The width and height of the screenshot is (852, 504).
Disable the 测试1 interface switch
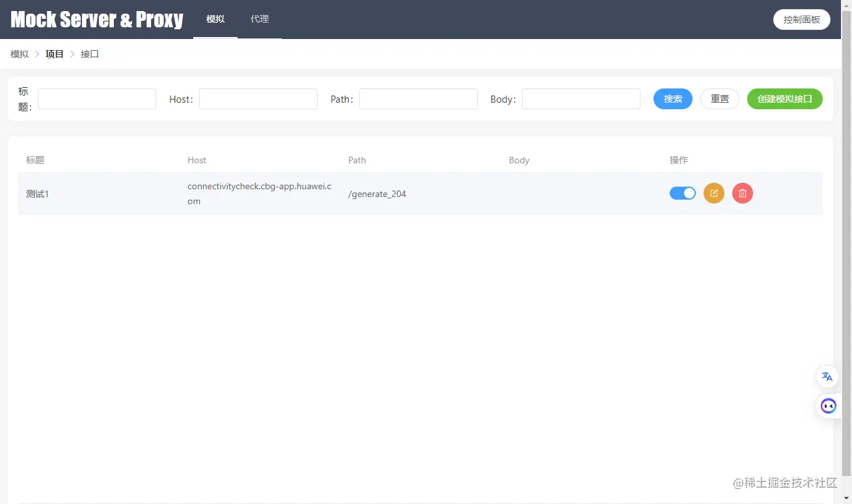(x=683, y=193)
